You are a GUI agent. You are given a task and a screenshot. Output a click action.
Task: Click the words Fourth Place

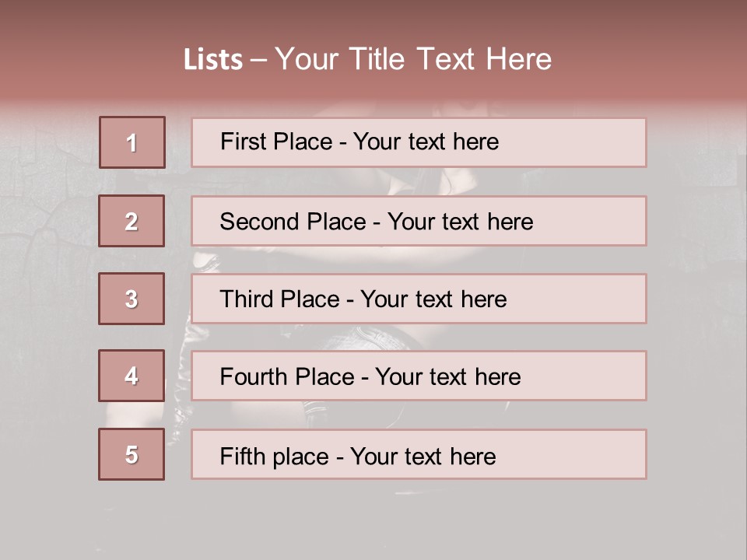[287, 376]
